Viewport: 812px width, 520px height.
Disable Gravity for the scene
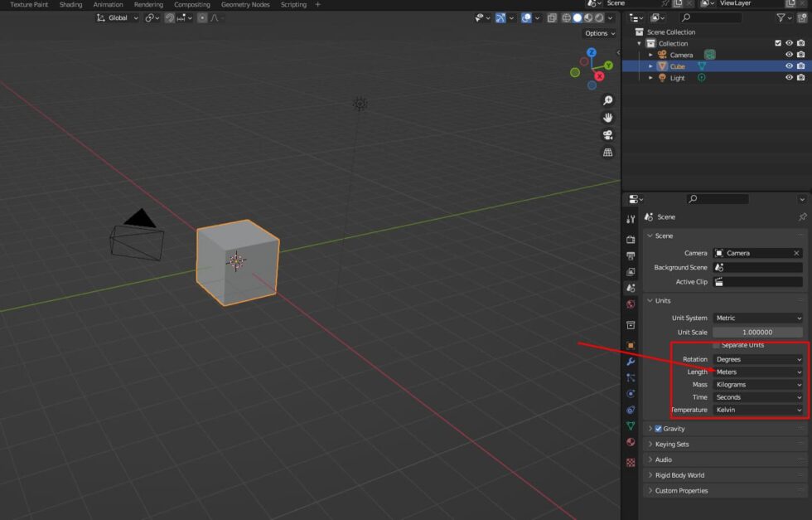(657, 429)
